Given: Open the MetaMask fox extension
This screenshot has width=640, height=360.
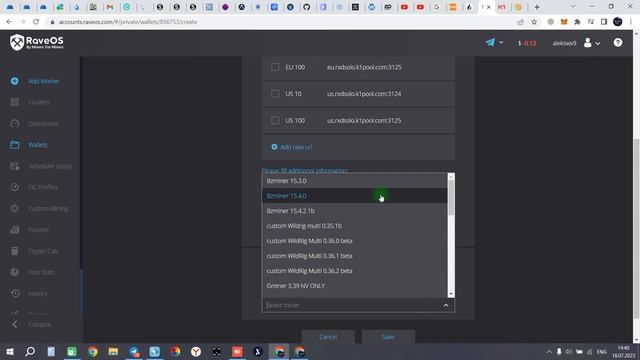Looking at the screenshot, I should [564, 22].
